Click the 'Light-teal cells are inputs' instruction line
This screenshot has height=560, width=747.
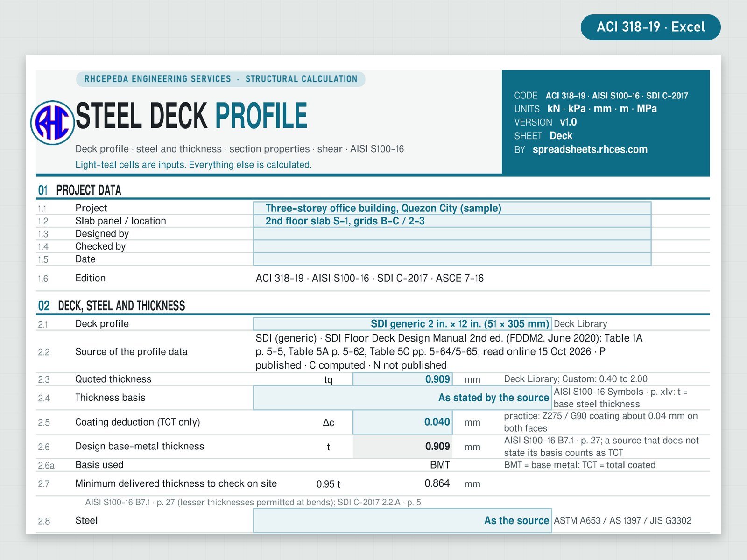coord(193,165)
